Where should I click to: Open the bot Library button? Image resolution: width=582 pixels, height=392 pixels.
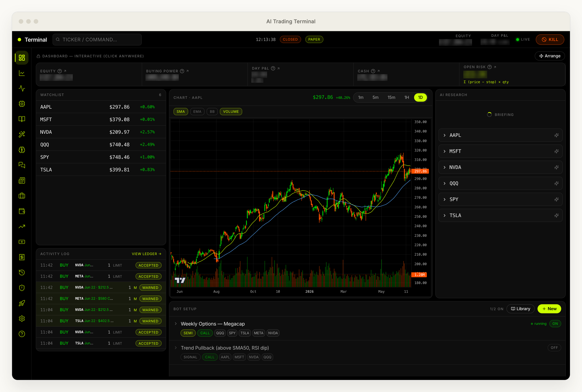click(x=520, y=309)
